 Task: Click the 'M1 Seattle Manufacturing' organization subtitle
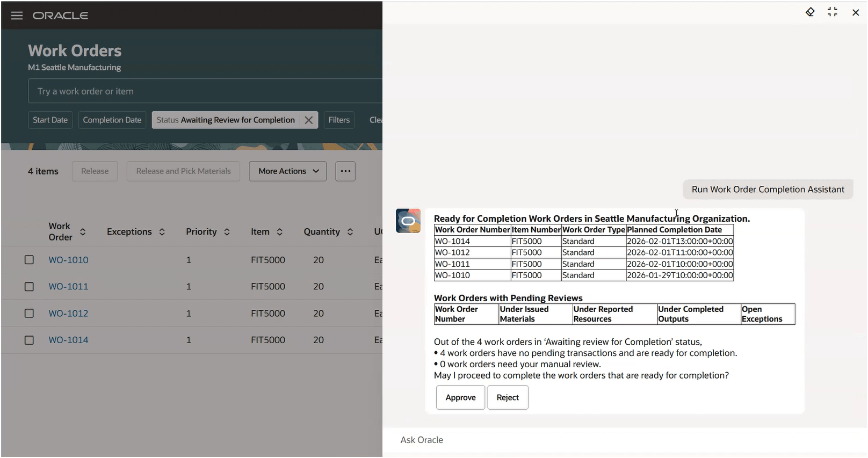point(74,68)
